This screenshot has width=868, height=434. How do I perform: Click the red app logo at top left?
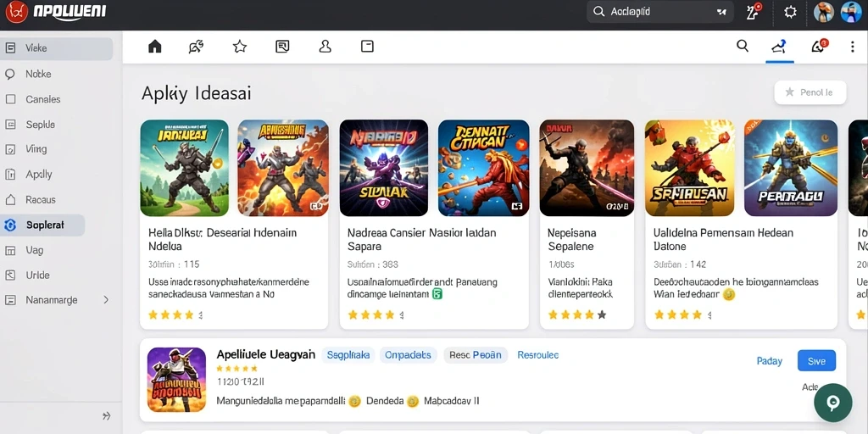pyautogui.click(x=16, y=12)
